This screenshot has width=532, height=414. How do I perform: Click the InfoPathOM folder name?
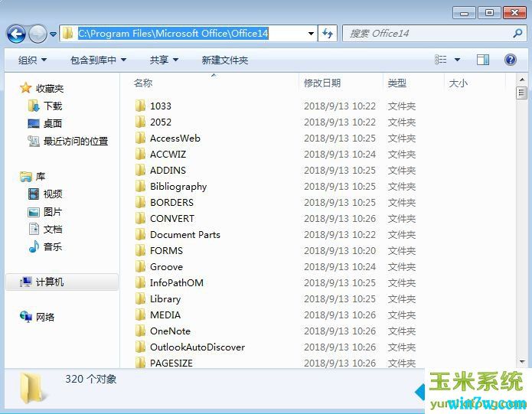tap(176, 283)
